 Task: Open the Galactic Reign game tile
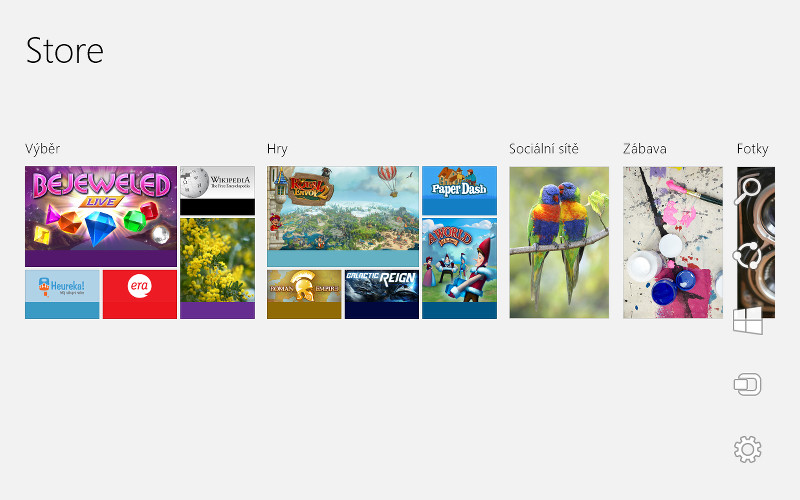point(382,294)
